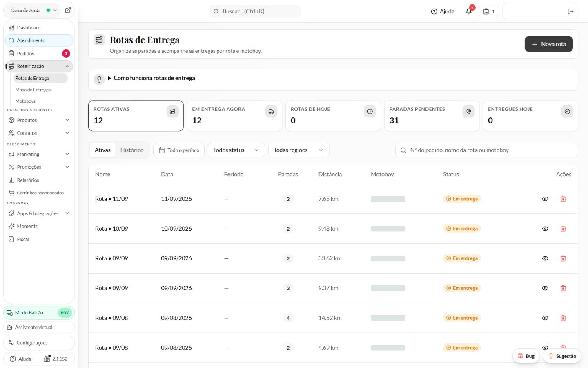Click the Sugestão button
Image resolution: width=588 pixels, height=368 pixels.
tap(562, 356)
